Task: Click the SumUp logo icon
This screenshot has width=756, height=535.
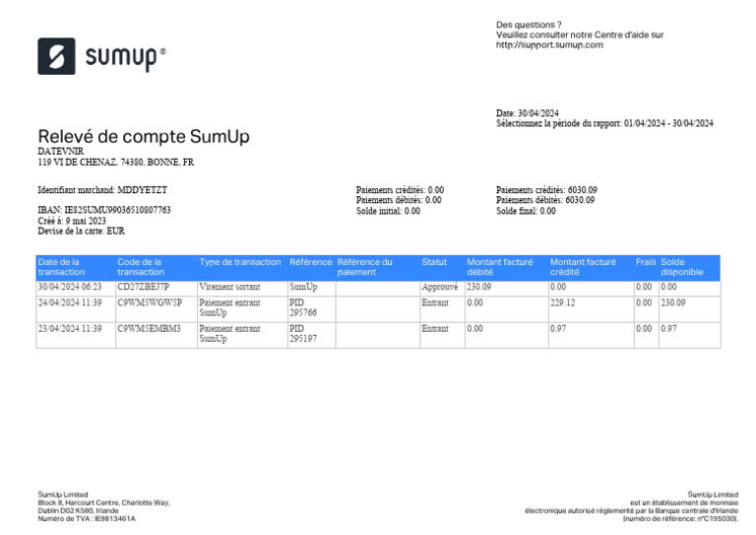Action: click(56, 56)
